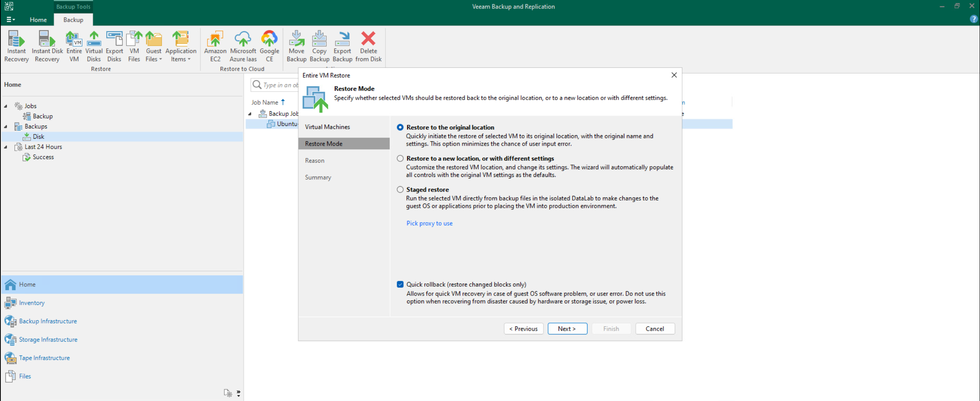Viewport: 980px width, 401px height.
Task: Collapse the Backups tree node
Action: tap(6, 126)
